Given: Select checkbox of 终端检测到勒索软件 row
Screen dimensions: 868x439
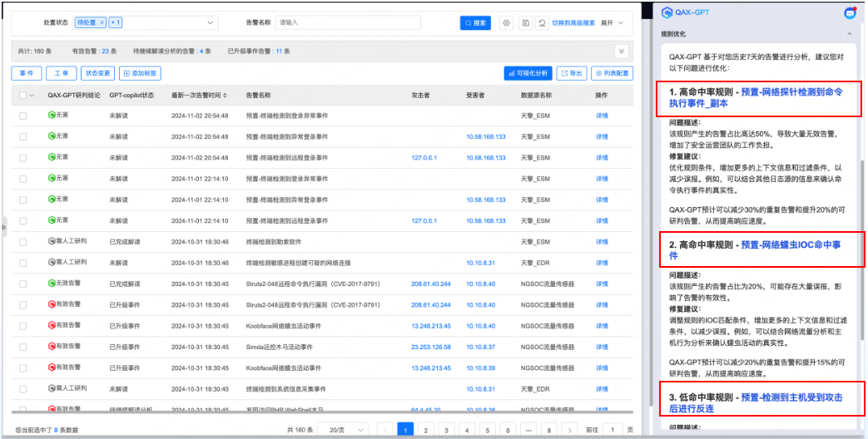Looking at the screenshot, I should click(23, 242).
